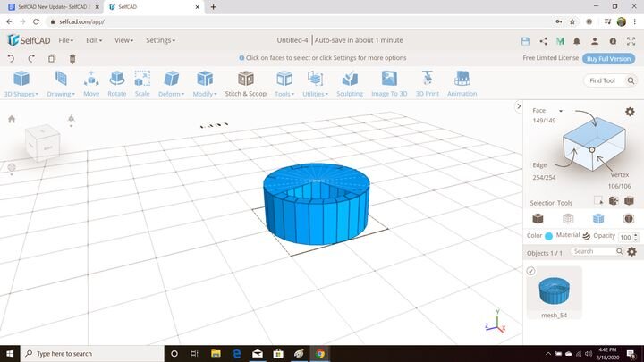Enable face selection mode cube icon

[598, 218]
